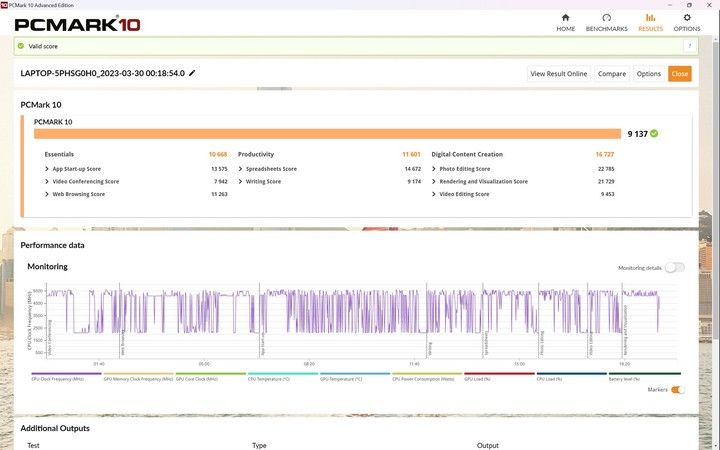Click the overall score 9 137
The width and height of the screenshot is (720, 450).
click(637, 134)
